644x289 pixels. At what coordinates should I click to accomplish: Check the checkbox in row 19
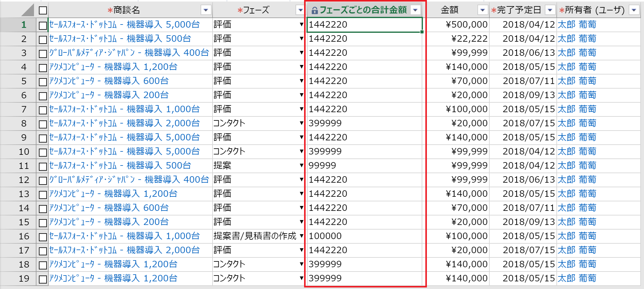43,279
